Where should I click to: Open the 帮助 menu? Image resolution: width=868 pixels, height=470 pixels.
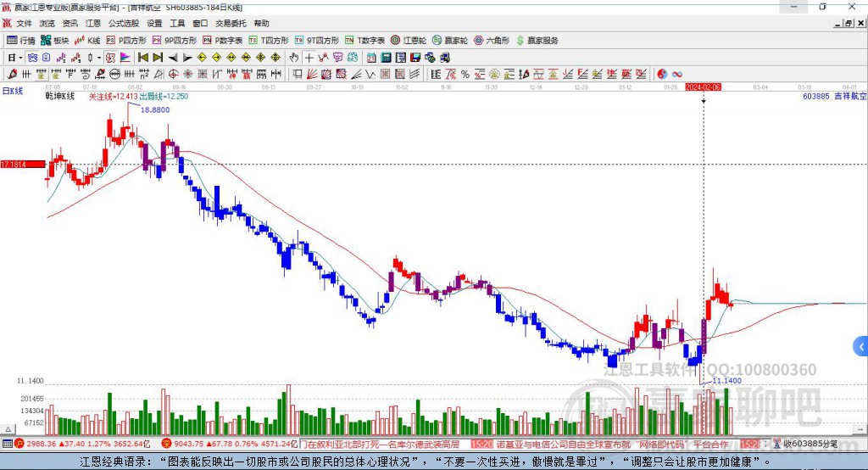(261, 23)
